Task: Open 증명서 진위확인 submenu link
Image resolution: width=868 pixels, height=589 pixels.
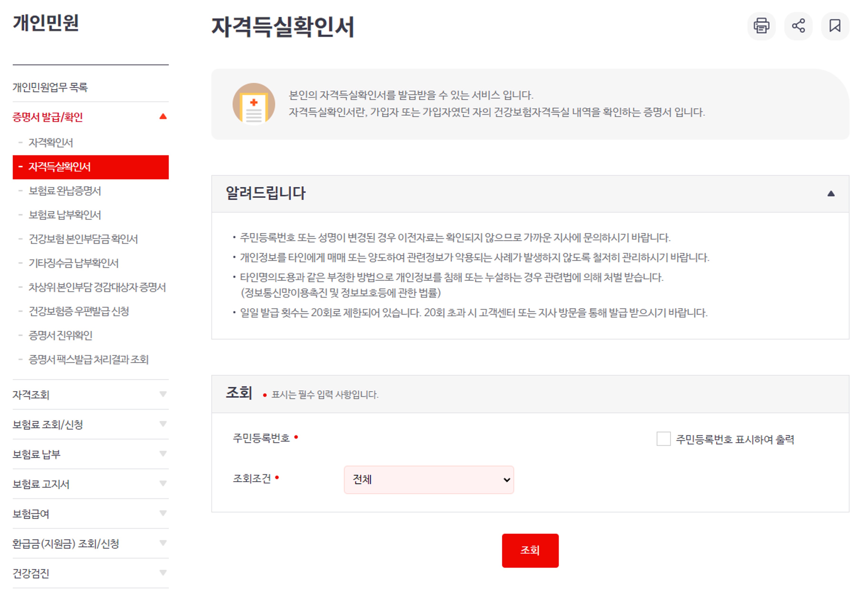Action: click(x=60, y=335)
